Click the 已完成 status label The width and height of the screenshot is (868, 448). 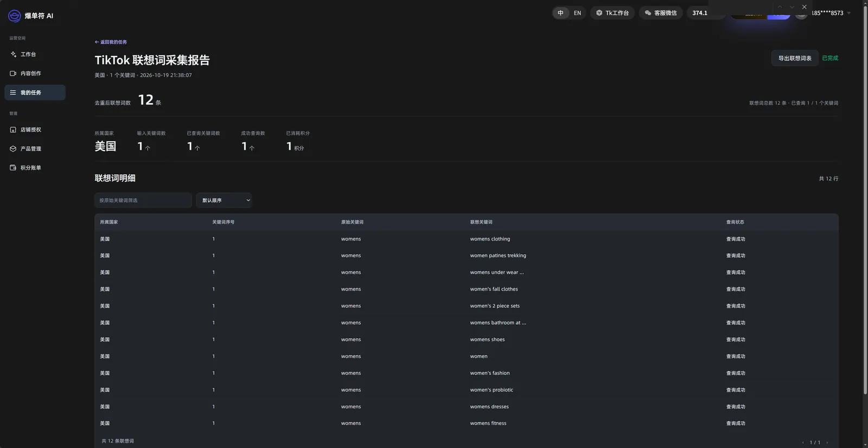(830, 58)
